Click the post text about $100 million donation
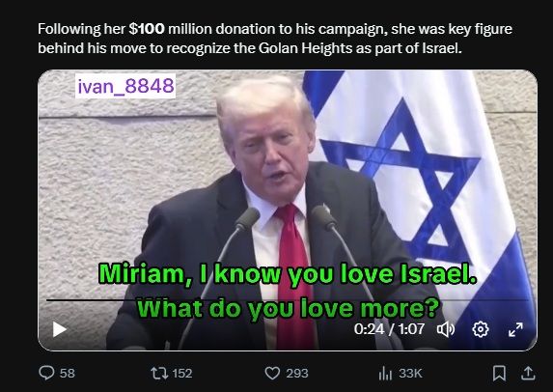Viewport: 553px width, 392px height. (275, 38)
